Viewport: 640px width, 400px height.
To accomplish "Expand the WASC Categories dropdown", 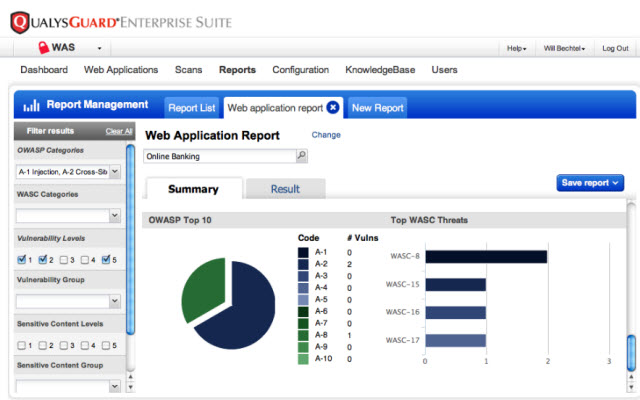I will [x=115, y=215].
